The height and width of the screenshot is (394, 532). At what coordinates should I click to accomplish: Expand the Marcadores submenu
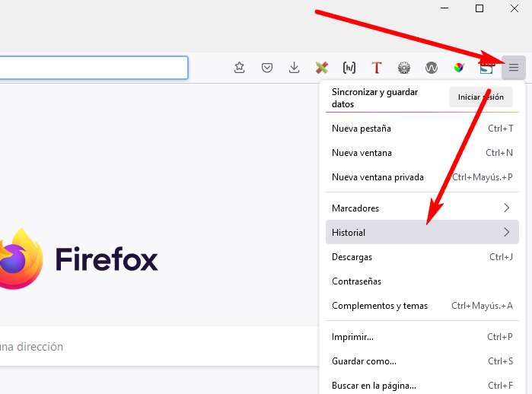420,208
